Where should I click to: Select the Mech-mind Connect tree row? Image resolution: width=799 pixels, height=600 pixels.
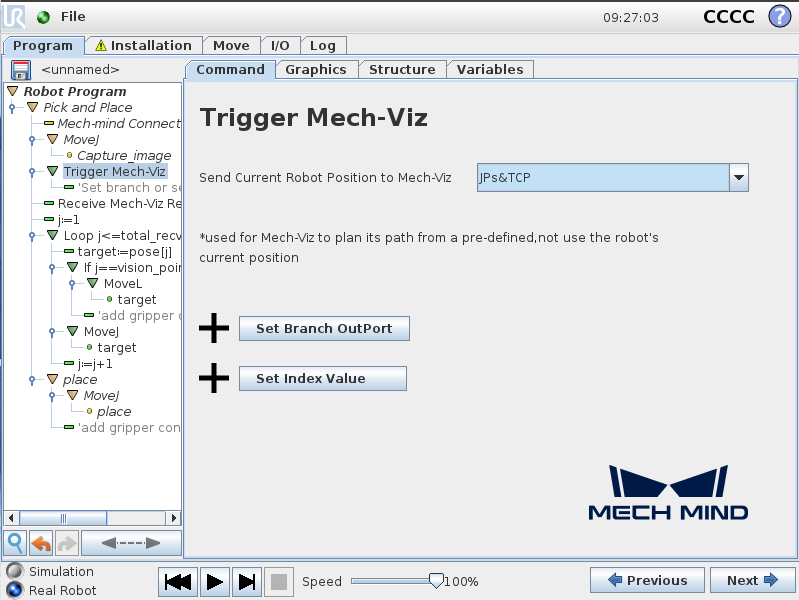(x=119, y=123)
